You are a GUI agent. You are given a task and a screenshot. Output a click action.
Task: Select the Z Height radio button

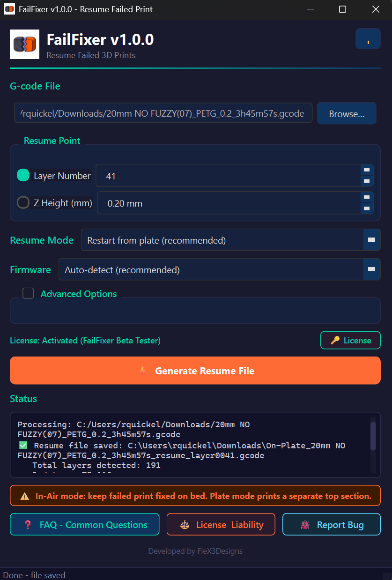[22, 202]
